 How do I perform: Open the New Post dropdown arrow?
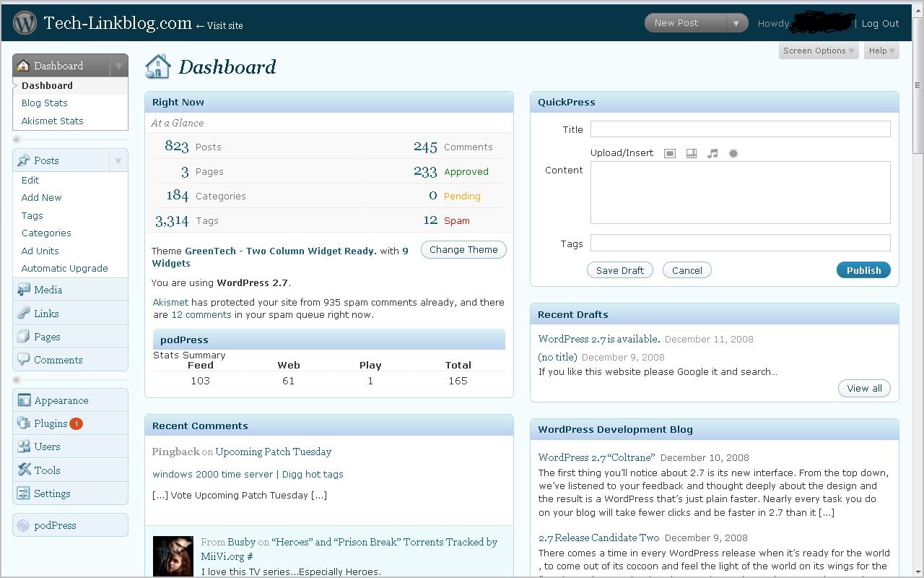point(736,23)
